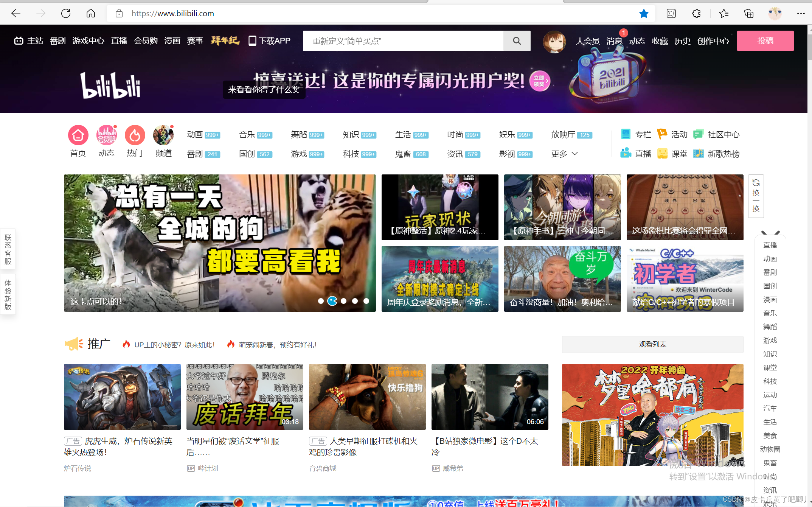812x507 pixels.
Task: Select the first carousel dot
Action: 321,301
